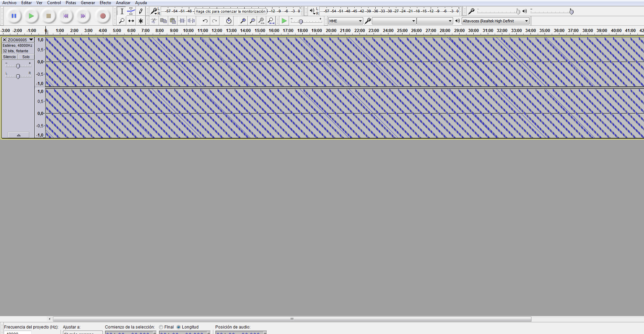Adjust the track gain slider
Image resolution: width=644 pixels, height=334 pixels.
[18, 66]
